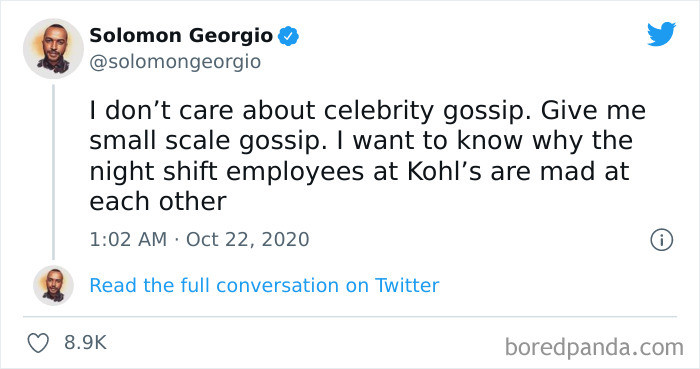This screenshot has height=369, width=700.
Task: Click the horizontal divider above likes
Action: point(350,317)
